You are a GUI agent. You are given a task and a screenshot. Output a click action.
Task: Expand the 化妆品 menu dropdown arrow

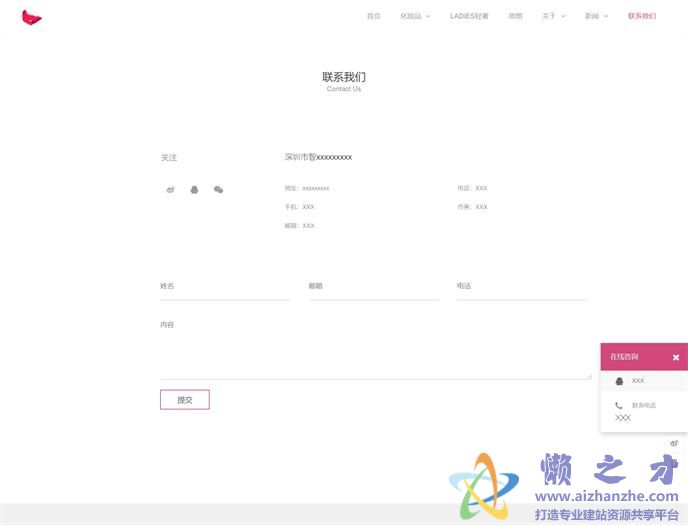click(x=428, y=16)
